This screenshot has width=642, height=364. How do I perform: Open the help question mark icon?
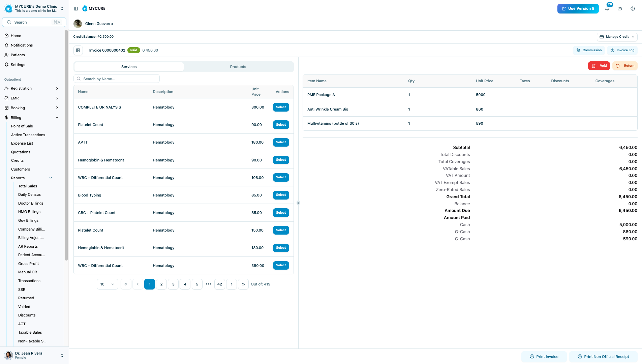pyautogui.click(x=633, y=9)
